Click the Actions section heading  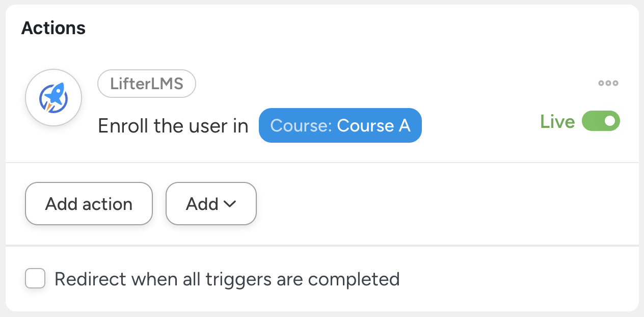53,28
